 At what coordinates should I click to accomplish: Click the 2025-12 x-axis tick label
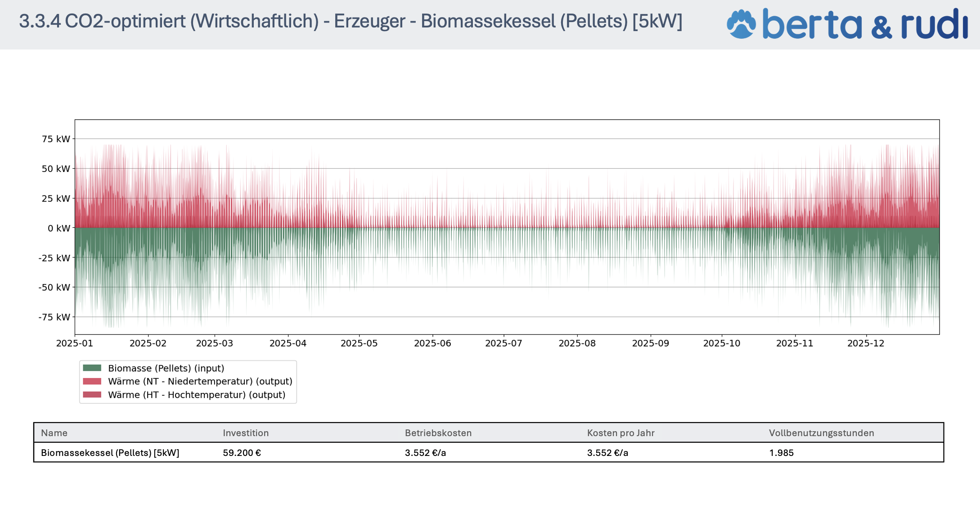[x=866, y=343]
